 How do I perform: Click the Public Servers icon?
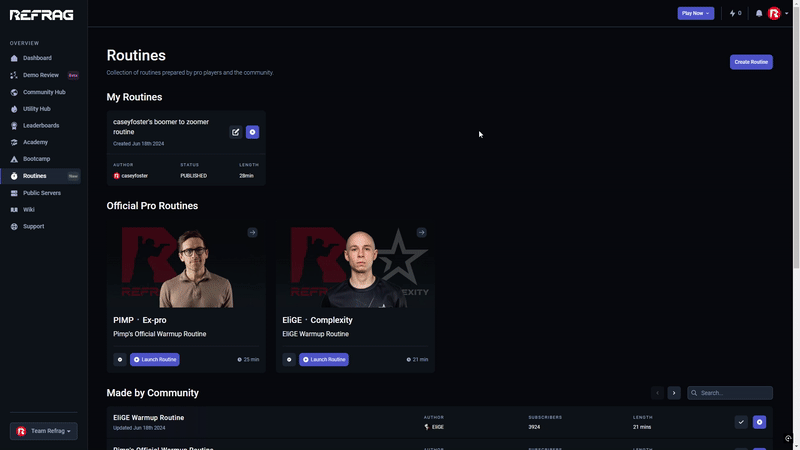[14, 193]
